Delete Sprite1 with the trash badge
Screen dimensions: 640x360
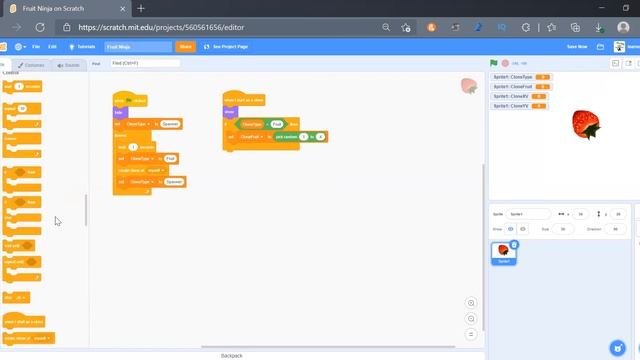tap(514, 244)
